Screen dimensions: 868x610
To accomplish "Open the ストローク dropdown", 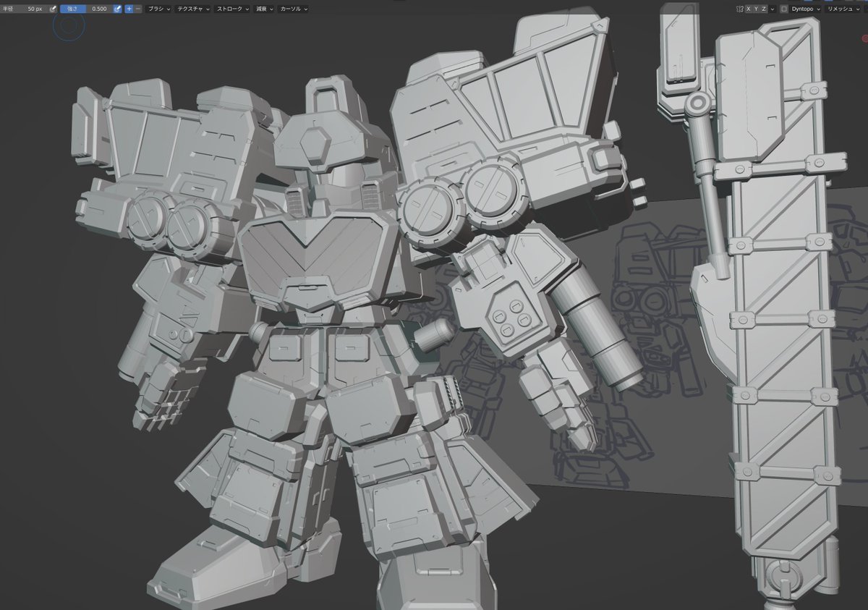I will tap(232, 9).
